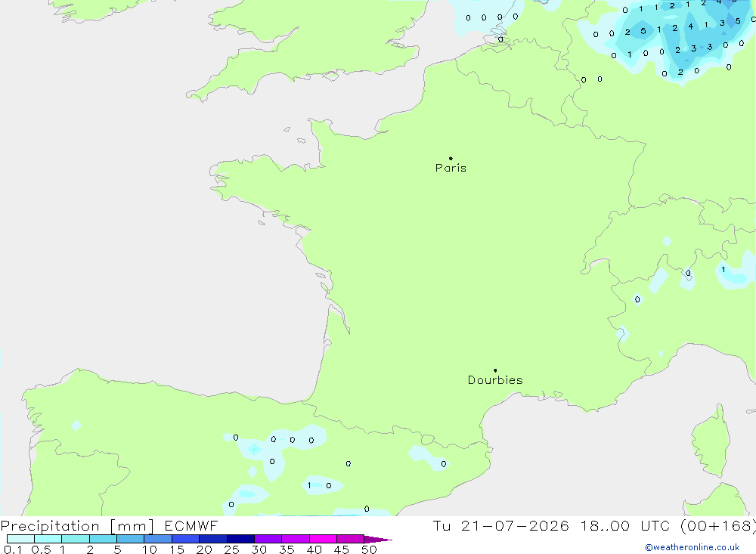756x554 pixels.
Task: Pick the 20–25 mm dark blue legend swatch
Action: click(212, 539)
